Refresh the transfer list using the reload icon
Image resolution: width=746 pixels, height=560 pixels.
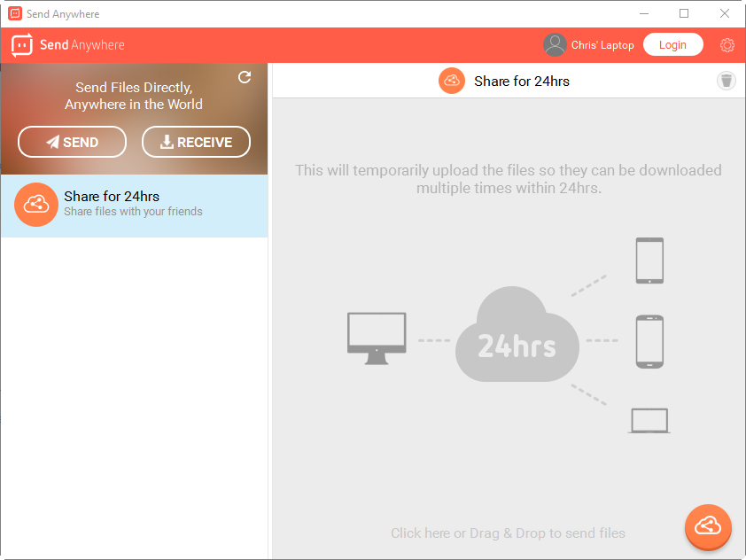click(245, 78)
